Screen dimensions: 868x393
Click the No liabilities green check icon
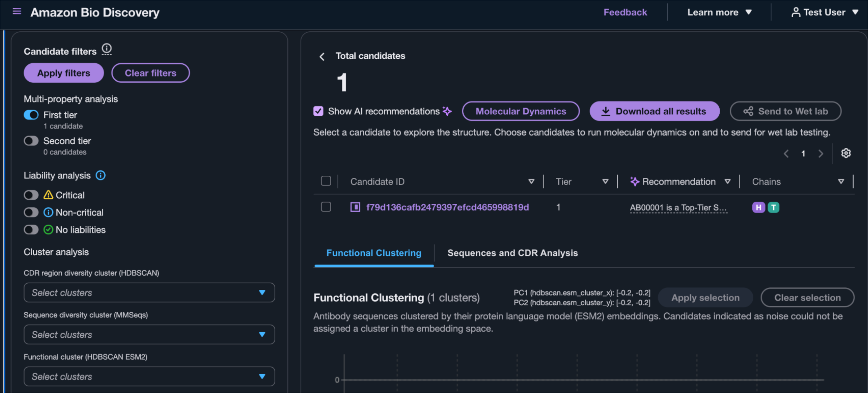[48, 229]
